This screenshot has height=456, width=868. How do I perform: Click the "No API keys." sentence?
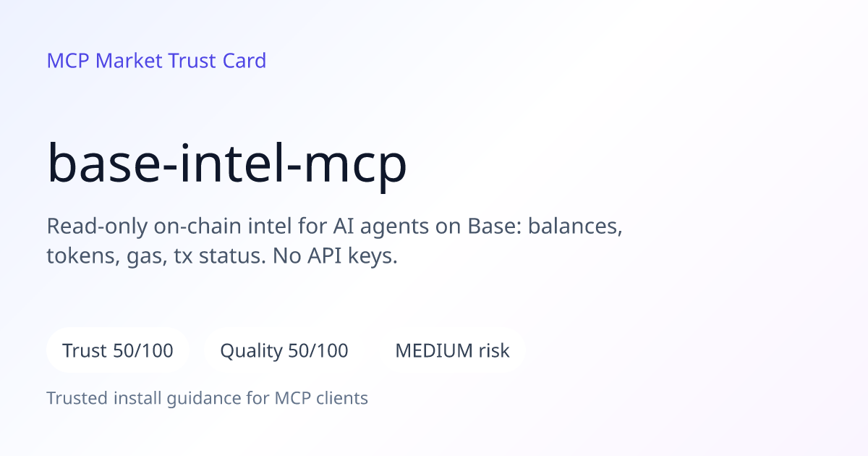(x=336, y=257)
